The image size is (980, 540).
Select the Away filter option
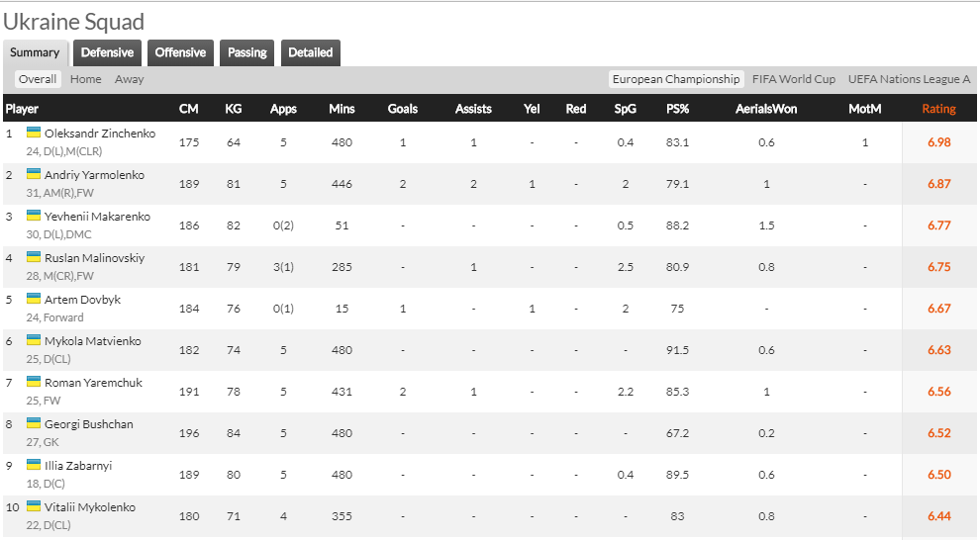coord(129,79)
